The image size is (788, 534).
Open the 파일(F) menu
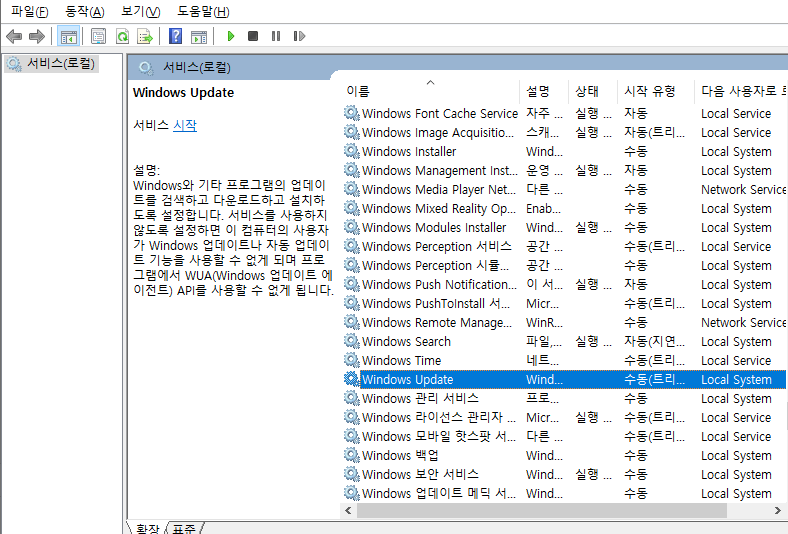(x=30, y=12)
